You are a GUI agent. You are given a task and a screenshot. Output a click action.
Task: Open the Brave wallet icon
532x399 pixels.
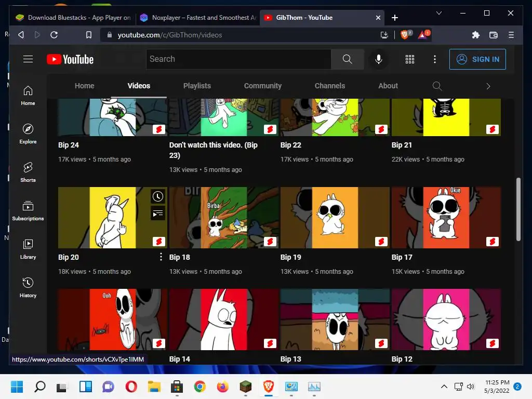[x=494, y=35]
